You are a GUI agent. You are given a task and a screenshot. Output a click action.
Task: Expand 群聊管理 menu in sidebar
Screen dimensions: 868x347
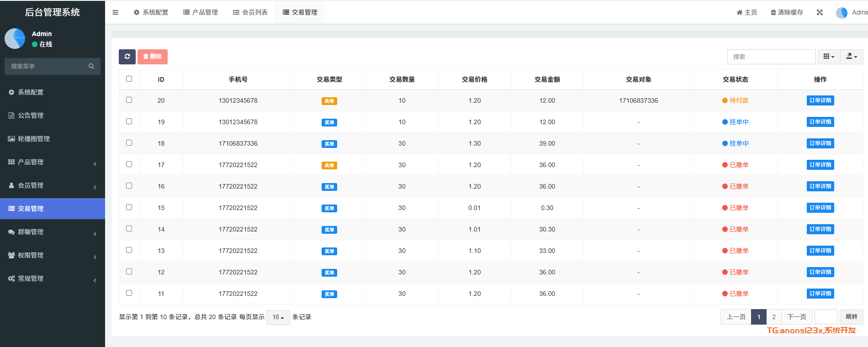pyautogui.click(x=31, y=232)
